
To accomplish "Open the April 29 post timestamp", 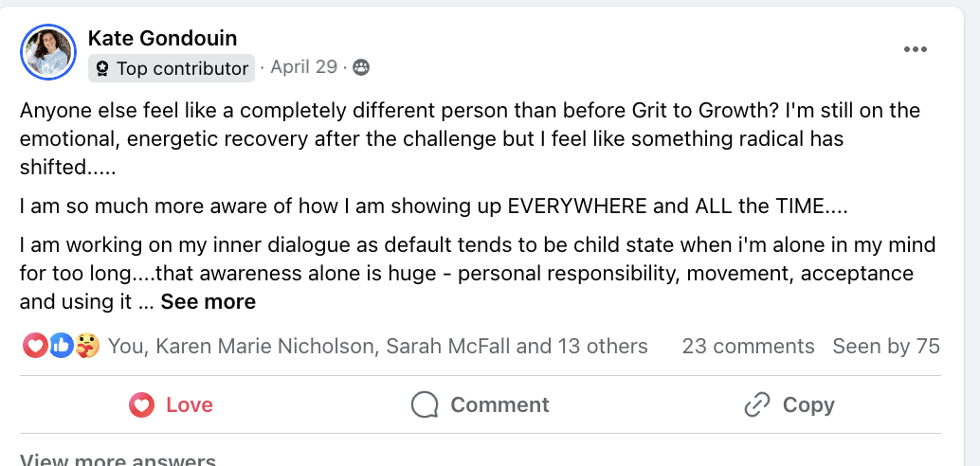I will (x=303, y=67).
